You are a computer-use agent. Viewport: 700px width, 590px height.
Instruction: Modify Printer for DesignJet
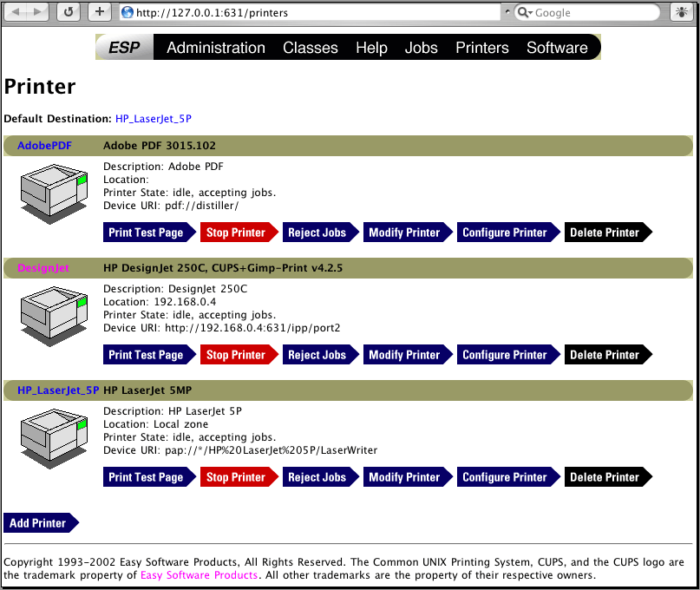408,355
